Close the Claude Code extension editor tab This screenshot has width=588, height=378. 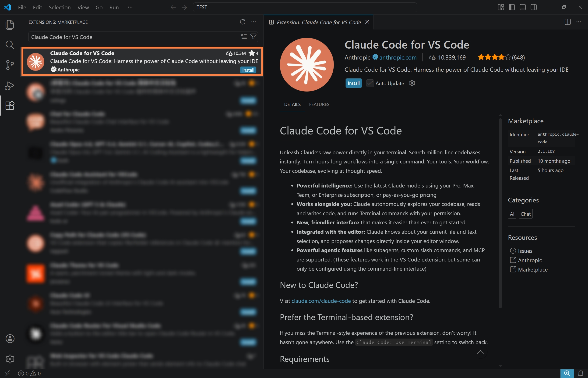click(367, 22)
